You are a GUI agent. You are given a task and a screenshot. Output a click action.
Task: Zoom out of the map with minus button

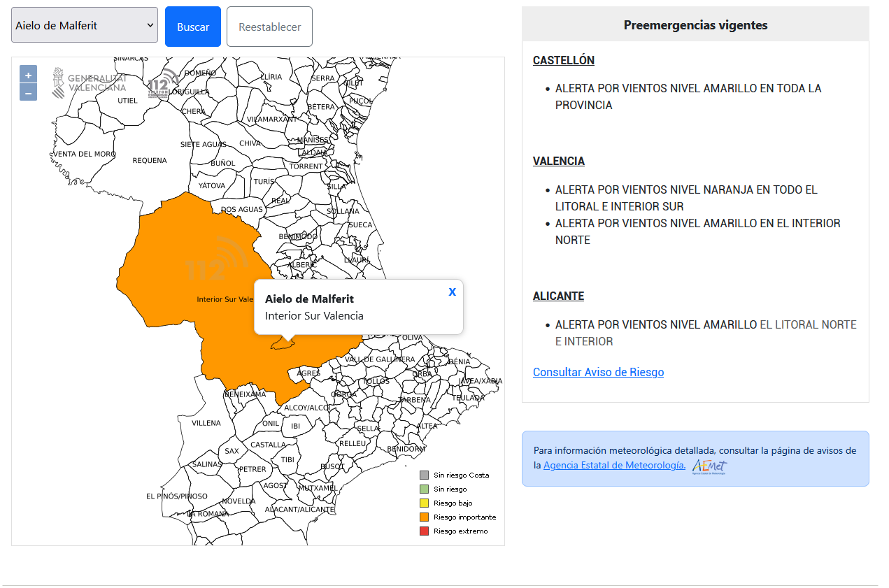pos(28,92)
